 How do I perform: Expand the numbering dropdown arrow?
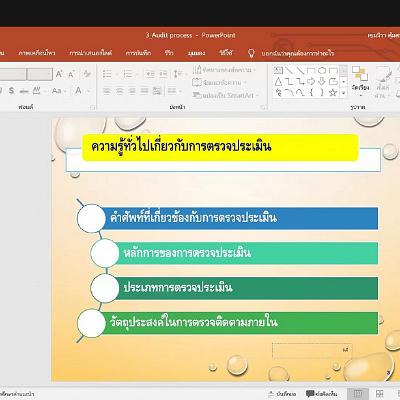coord(136,74)
